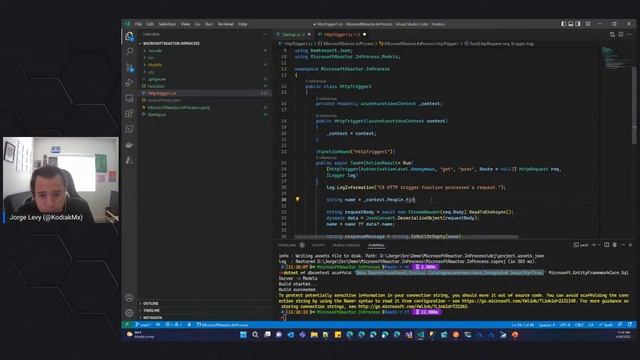
Task: Click the Visual Studio Code taskbar icon
Action: [x=420, y=335]
